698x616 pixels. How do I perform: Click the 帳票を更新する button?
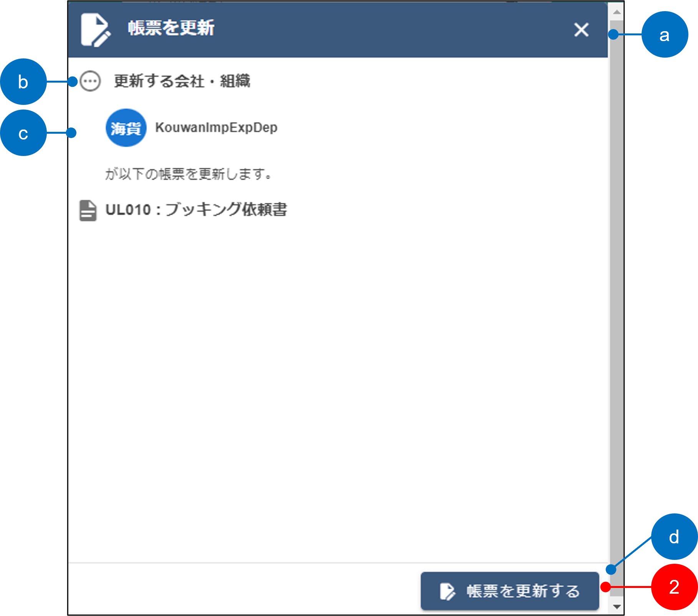click(x=510, y=591)
